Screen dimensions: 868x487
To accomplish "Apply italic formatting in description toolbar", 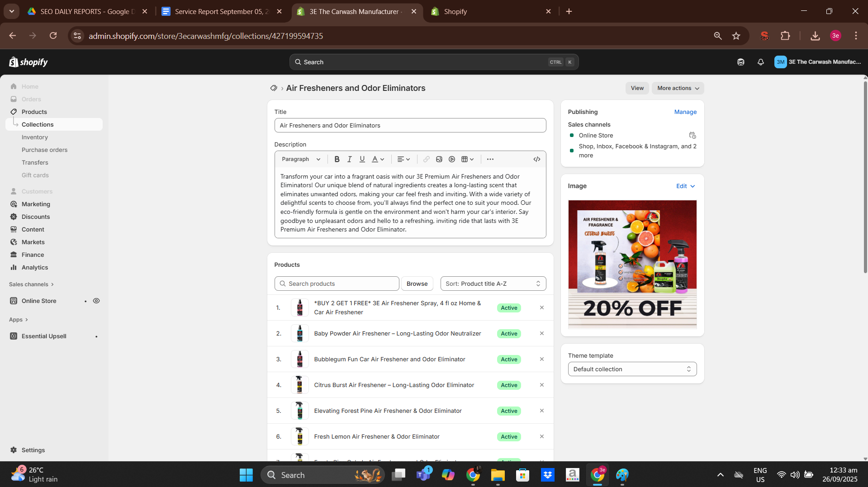I will (350, 159).
